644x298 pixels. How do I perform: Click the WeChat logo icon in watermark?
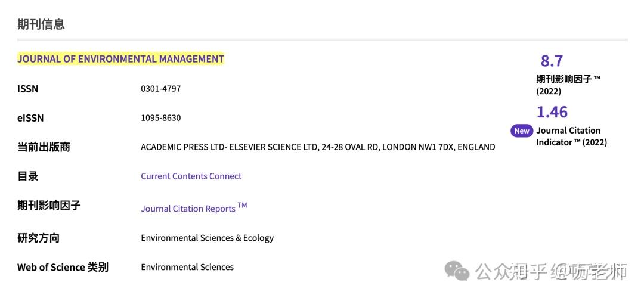(457, 271)
